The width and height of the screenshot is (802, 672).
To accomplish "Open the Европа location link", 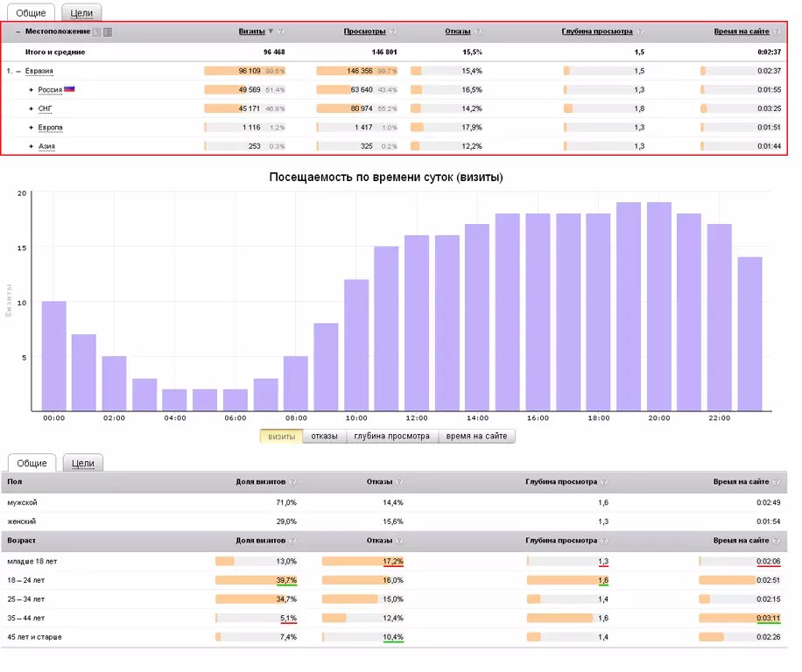I will (50, 127).
